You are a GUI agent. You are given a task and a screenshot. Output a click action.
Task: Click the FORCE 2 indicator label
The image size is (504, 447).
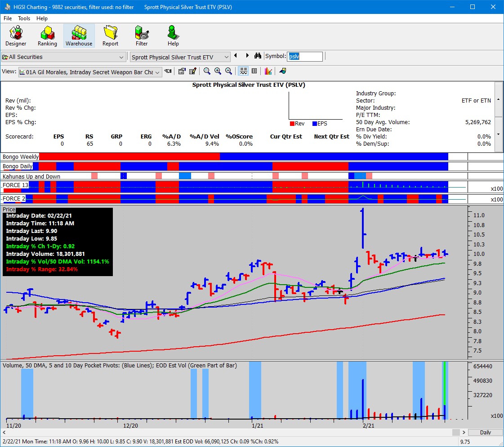[x=14, y=199]
